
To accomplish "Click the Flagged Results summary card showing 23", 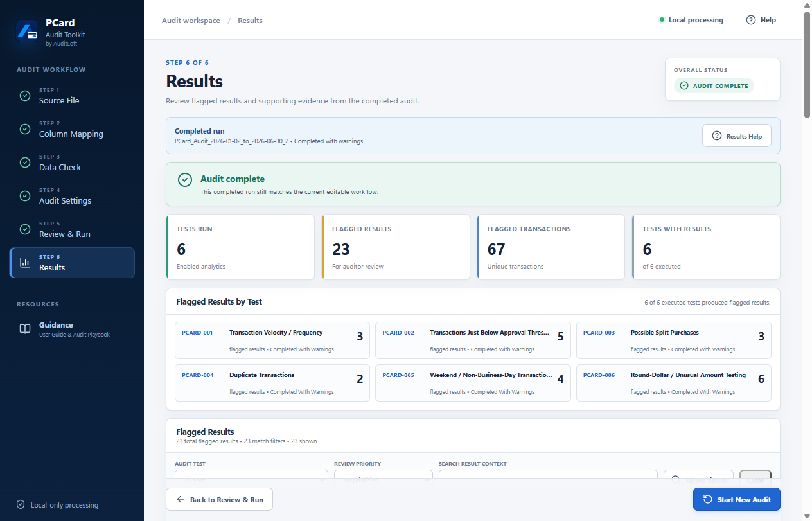I will 396,247.
